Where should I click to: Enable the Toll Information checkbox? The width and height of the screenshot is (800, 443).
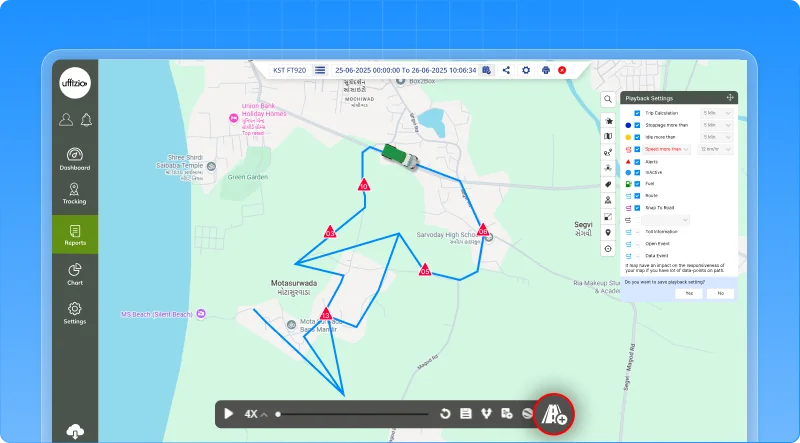click(x=637, y=232)
